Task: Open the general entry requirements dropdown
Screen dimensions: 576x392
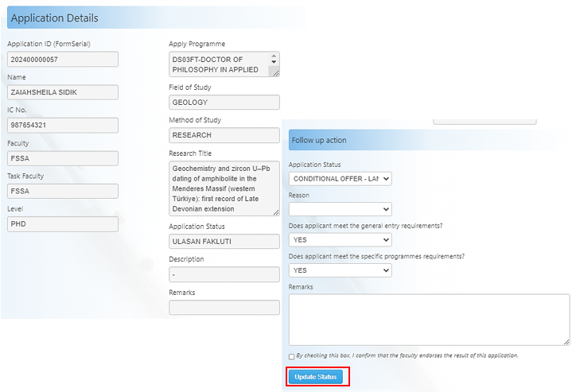Action: pos(340,239)
